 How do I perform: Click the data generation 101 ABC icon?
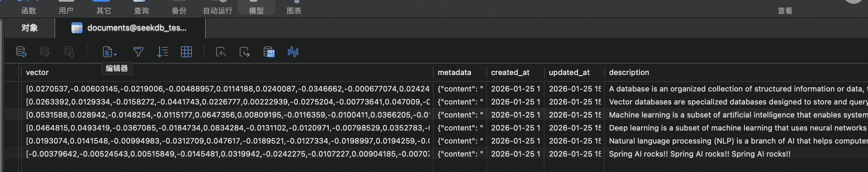(x=269, y=52)
